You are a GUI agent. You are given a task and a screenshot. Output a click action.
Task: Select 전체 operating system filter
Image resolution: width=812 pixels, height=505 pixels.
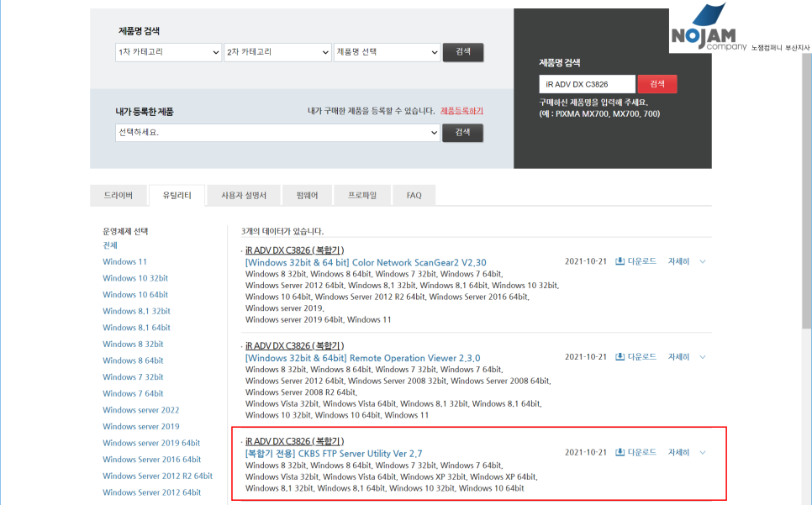110,245
